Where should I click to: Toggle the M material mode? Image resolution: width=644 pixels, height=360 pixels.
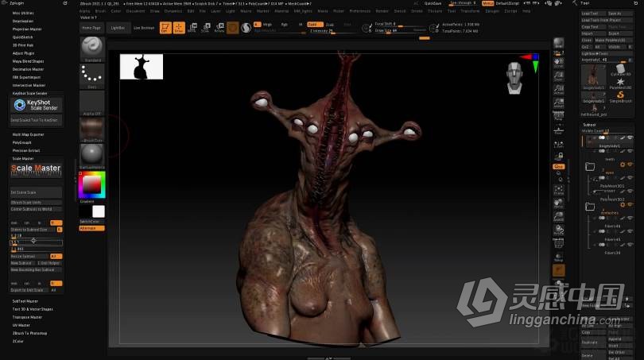coord(301,24)
